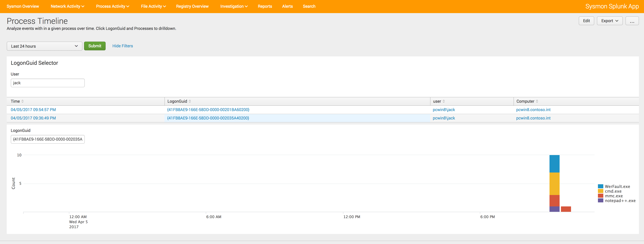
Task: Open the Alerts page
Action: [287, 7]
